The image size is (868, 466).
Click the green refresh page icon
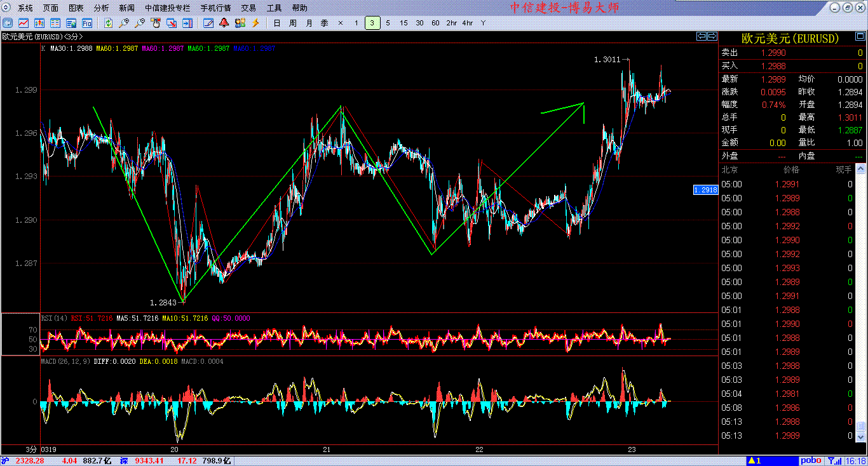109,23
